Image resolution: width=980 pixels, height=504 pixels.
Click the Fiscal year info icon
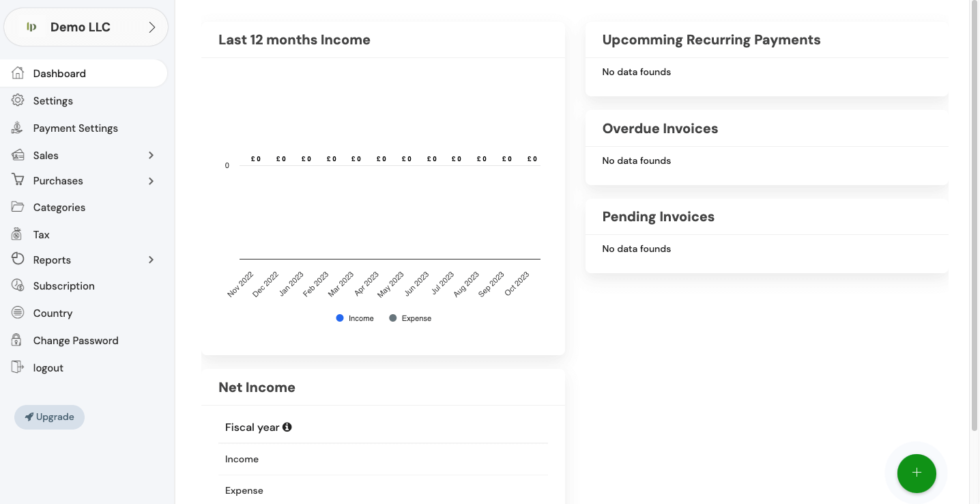(287, 427)
